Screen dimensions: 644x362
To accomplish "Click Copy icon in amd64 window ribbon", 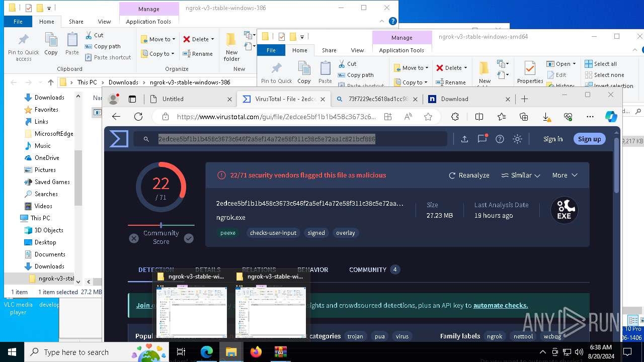I will tap(304, 73).
